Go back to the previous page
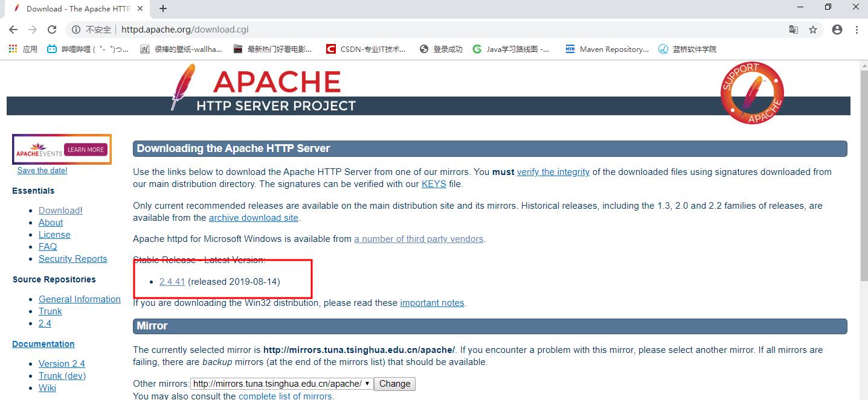The height and width of the screenshot is (400, 868). 13,30
